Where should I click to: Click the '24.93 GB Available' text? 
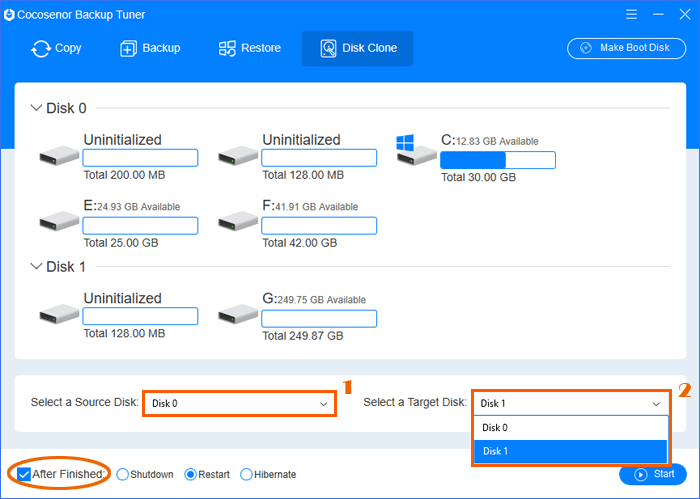pos(138,207)
